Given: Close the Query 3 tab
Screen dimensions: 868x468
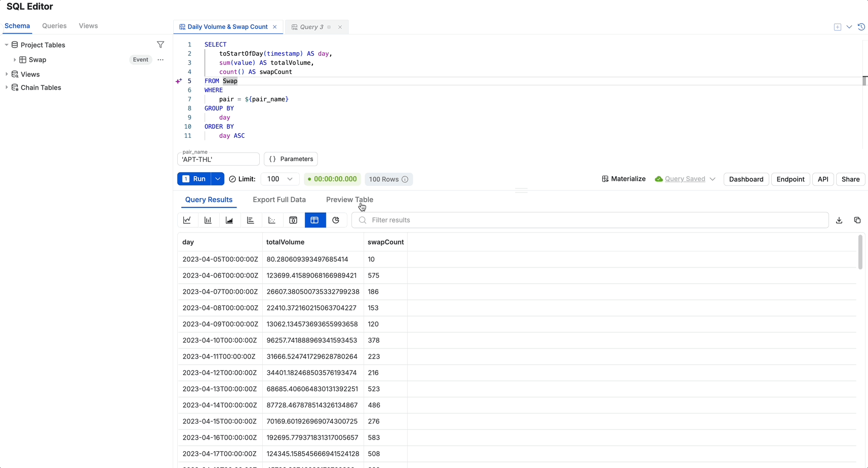Looking at the screenshot, I should point(340,27).
